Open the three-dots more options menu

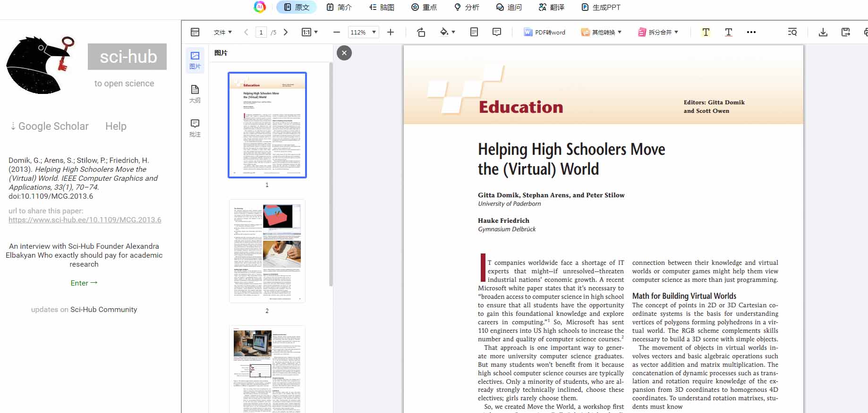click(751, 32)
